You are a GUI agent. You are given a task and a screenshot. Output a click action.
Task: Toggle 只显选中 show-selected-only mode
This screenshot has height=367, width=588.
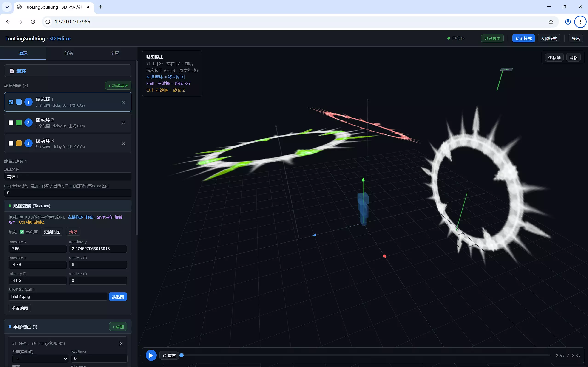point(492,38)
